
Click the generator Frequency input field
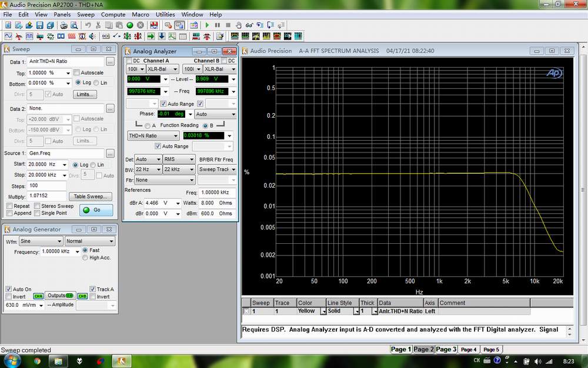tap(57, 251)
